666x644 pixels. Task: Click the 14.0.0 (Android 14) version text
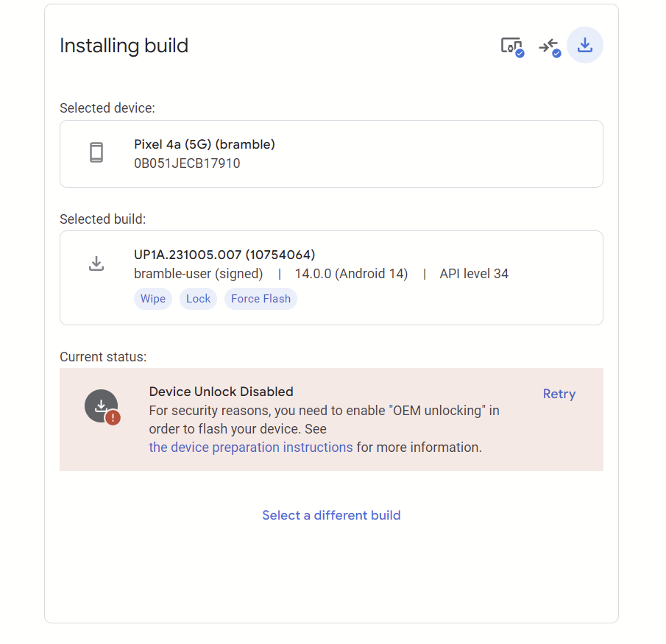(x=351, y=274)
